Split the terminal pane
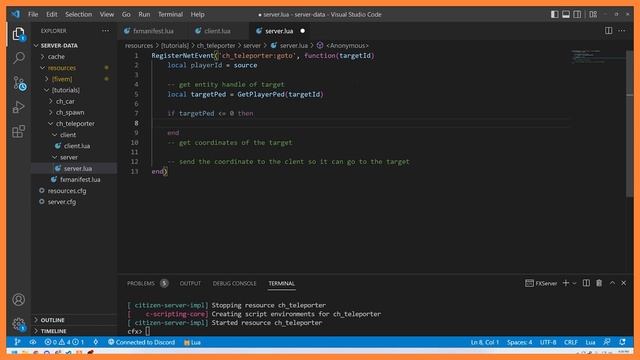 tap(586, 283)
